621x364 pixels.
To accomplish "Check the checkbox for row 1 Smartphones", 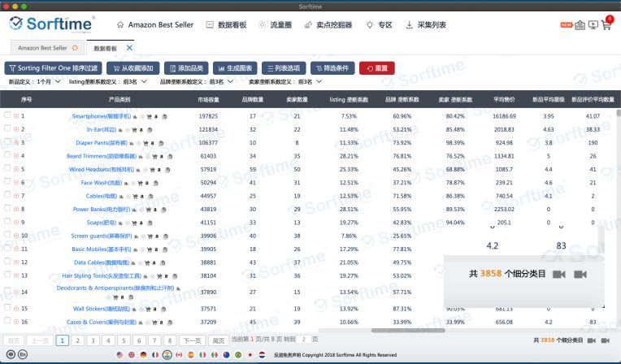I will (7, 115).
